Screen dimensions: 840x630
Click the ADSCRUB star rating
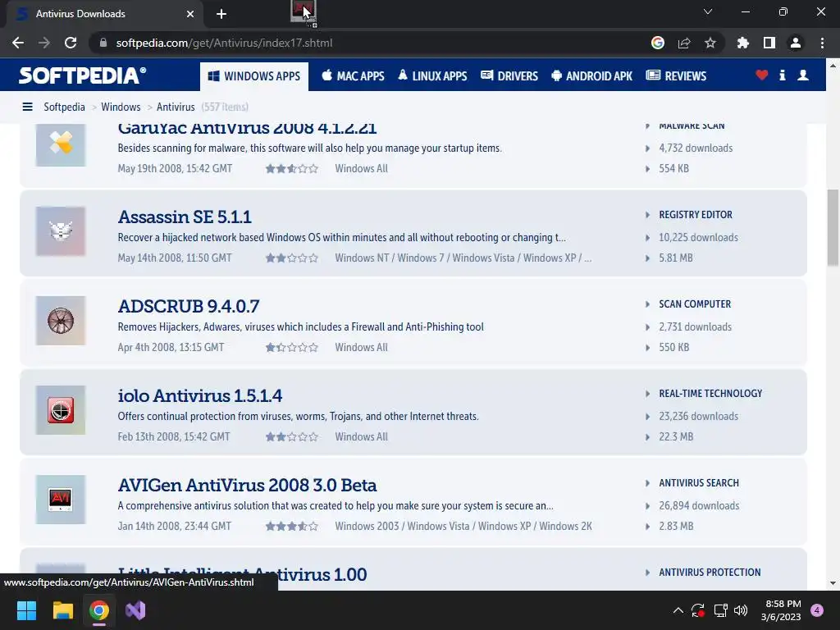[x=292, y=348]
